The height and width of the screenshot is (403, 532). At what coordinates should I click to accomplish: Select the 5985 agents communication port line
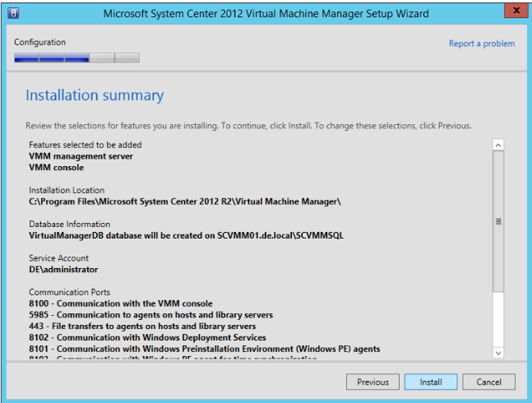point(150,315)
